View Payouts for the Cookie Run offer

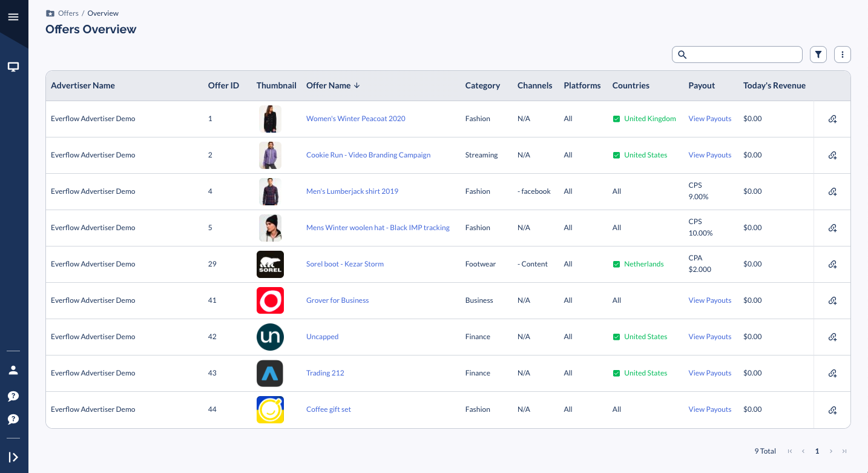(x=710, y=155)
